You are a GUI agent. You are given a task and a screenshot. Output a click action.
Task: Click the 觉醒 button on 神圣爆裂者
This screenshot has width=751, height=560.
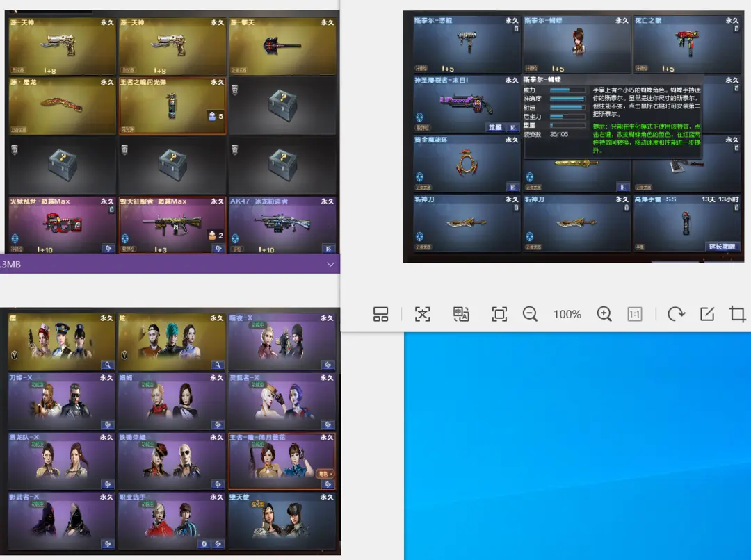point(494,127)
